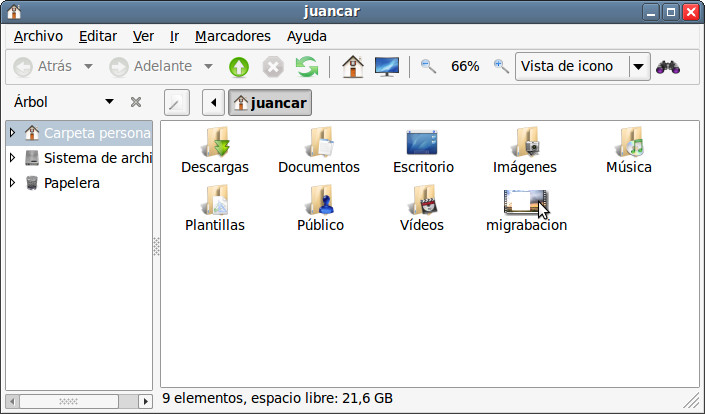Open Computer using monitor toolbar icon
705x414 pixels.
[x=387, y=67]
